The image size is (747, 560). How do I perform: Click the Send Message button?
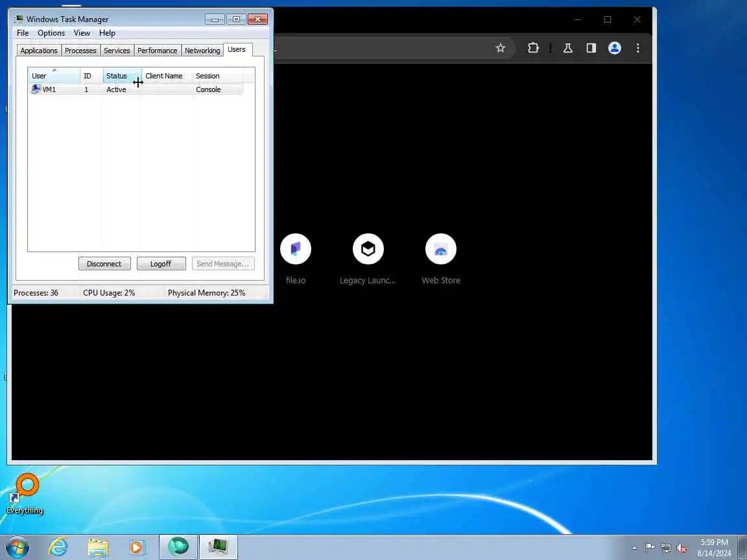click(x=223, y=264)
